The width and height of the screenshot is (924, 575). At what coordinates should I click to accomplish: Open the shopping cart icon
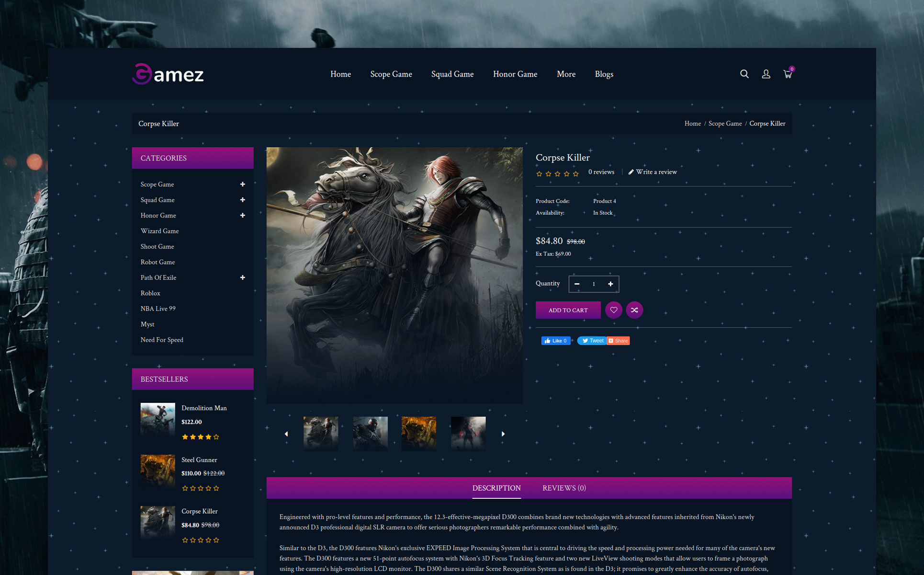click(788, 73)
